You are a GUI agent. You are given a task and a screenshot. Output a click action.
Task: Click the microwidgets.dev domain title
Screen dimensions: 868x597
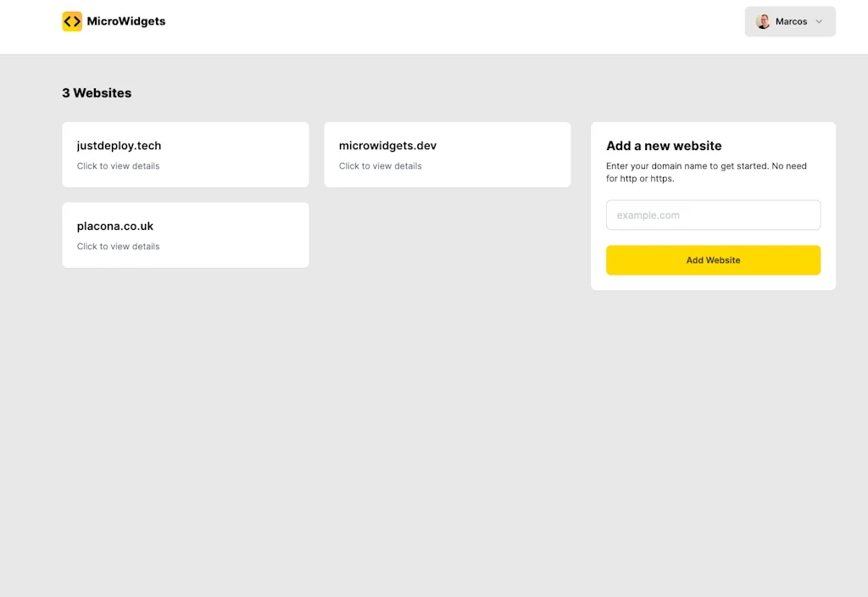tap(387, 146)
